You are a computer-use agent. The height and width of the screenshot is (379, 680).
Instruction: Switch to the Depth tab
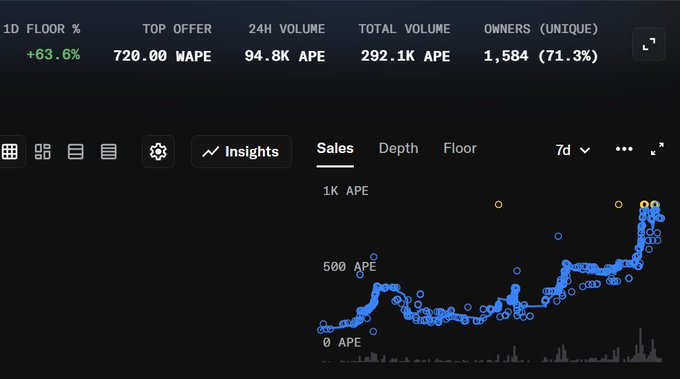pos(398,149)
